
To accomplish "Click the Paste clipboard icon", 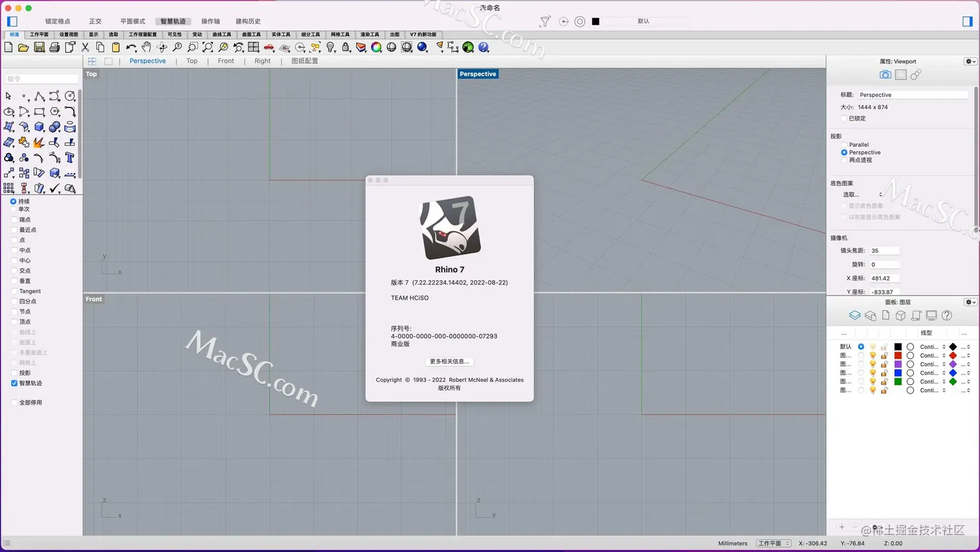I will [115, 47].
